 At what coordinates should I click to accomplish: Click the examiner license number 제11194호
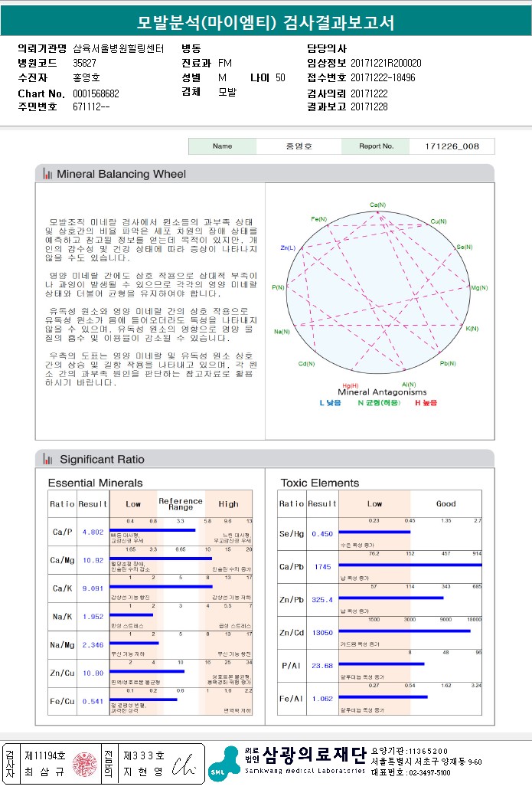pyautogui.click(x=45, y=755)
